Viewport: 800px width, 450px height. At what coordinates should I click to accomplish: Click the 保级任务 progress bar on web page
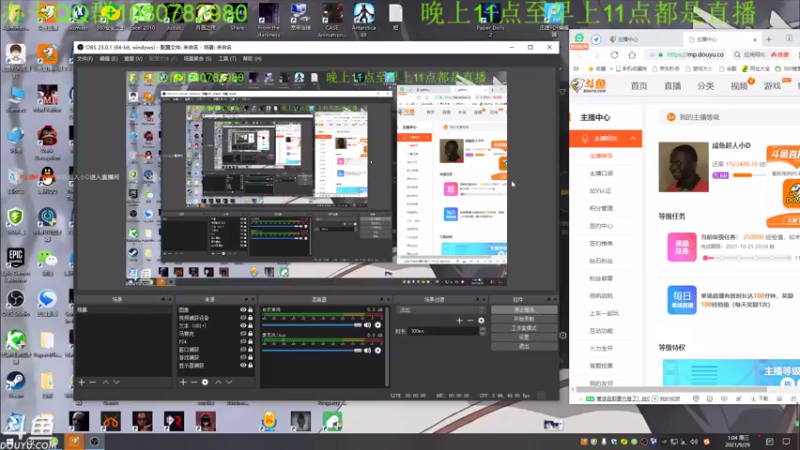coord(748,258)
